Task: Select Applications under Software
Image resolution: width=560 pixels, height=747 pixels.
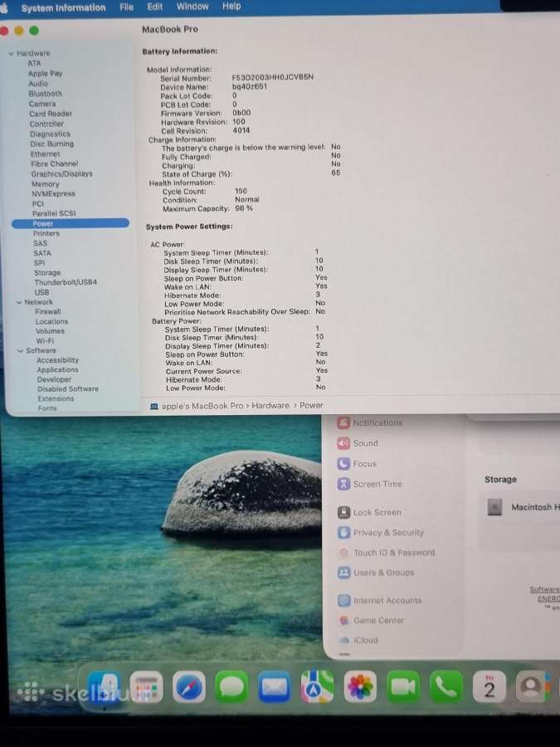Action: tap(57, 369)
